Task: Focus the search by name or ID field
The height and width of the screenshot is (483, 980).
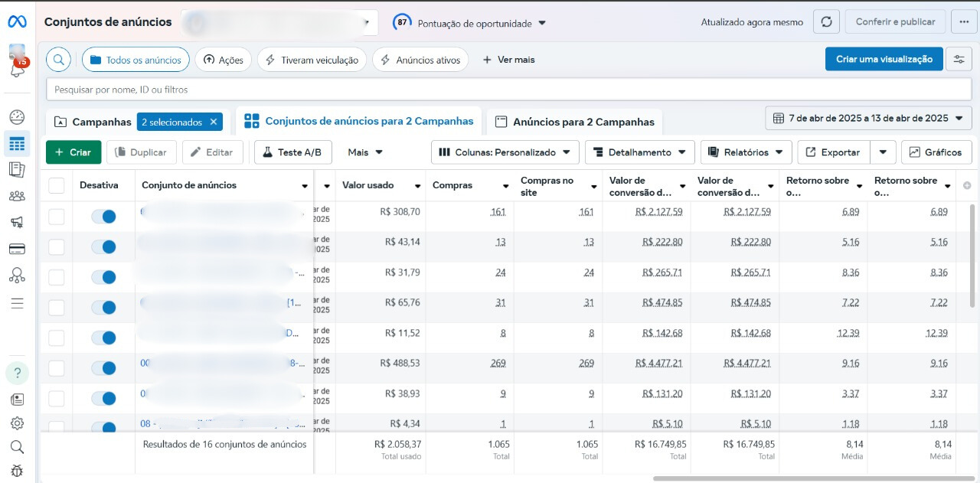Action: 509,90
